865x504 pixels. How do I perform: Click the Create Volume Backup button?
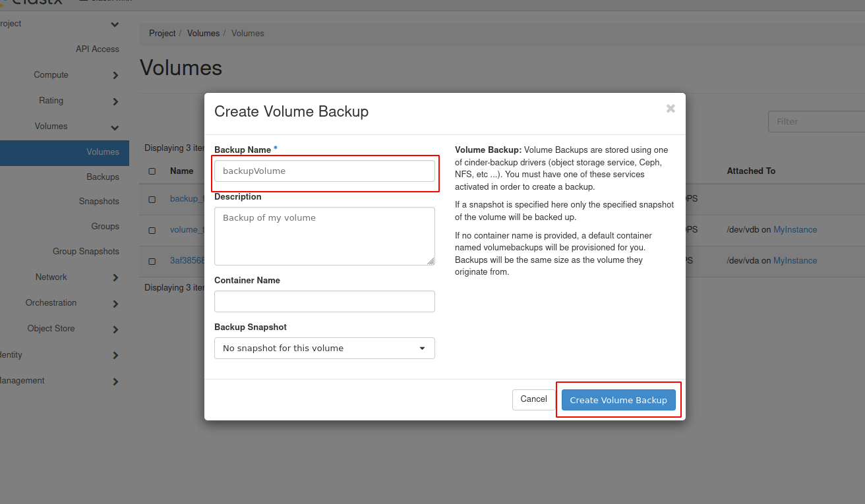coord(618,400)
